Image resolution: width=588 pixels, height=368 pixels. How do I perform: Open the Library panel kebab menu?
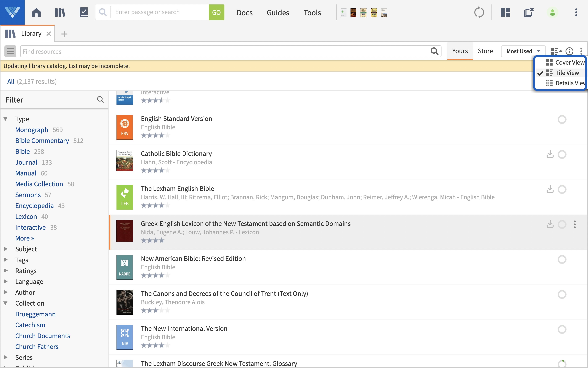pyautogui.click(x=581, y=51)
